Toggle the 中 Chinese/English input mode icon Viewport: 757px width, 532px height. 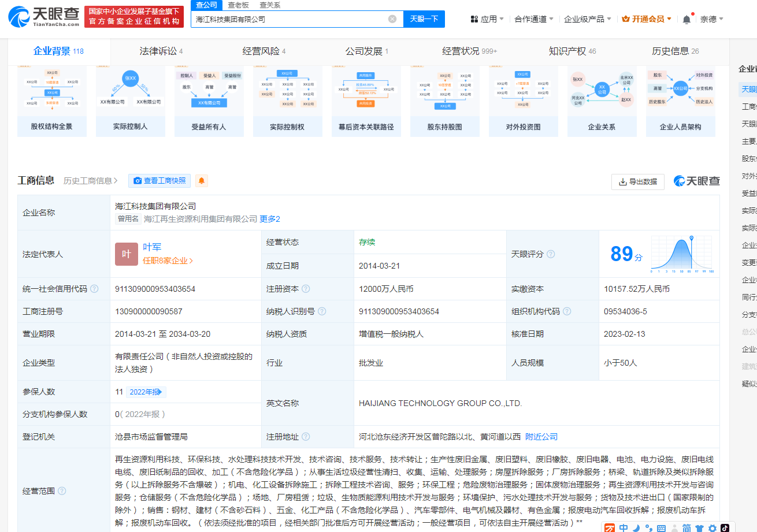click(624, 528)
